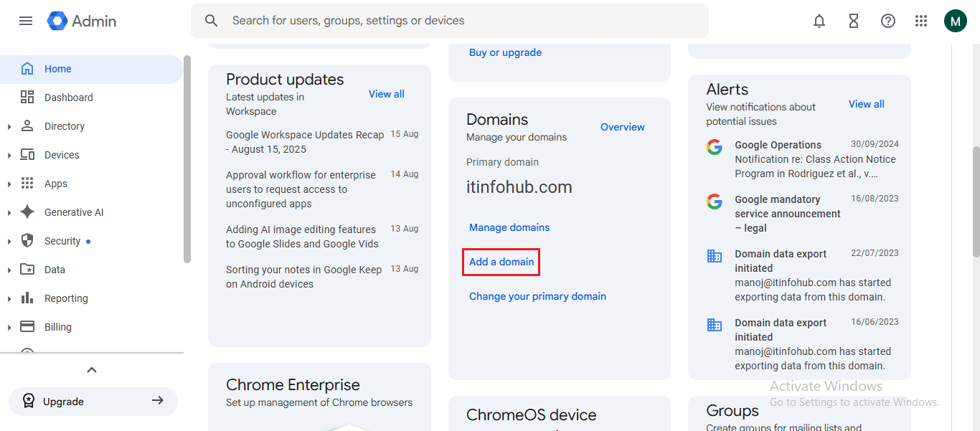Open Manage domains

click(x=509, y=227)
